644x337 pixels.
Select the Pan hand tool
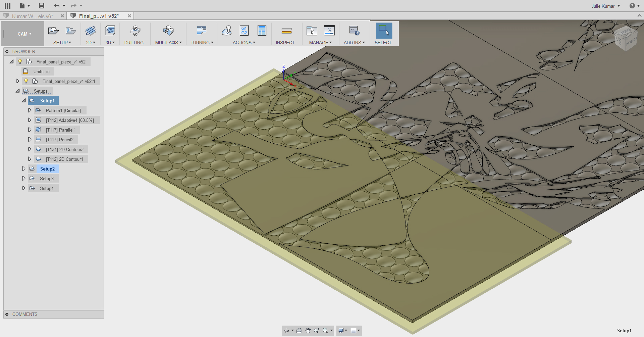click(308, 331)
